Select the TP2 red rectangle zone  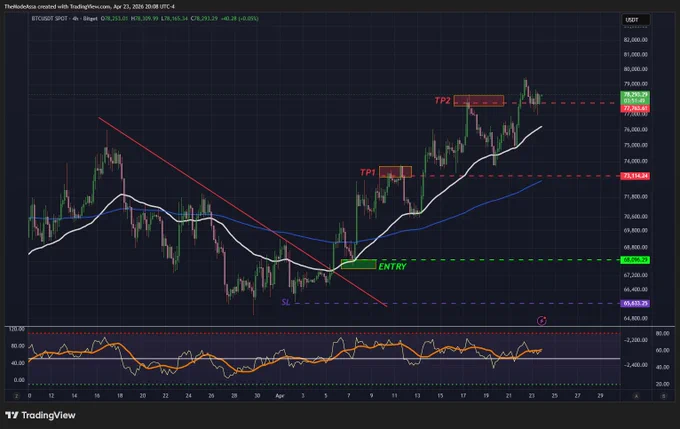[x=479, y=101]
